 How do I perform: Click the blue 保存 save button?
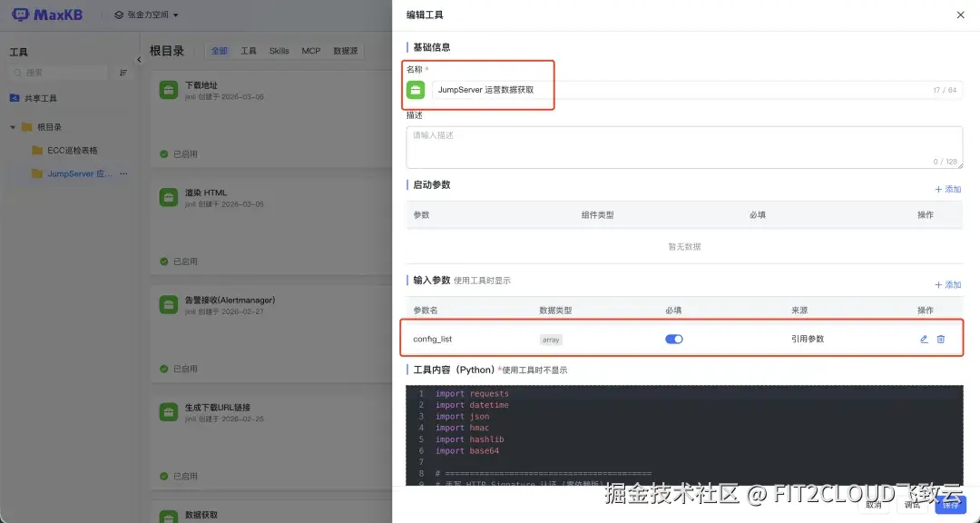tap(951, 504)
